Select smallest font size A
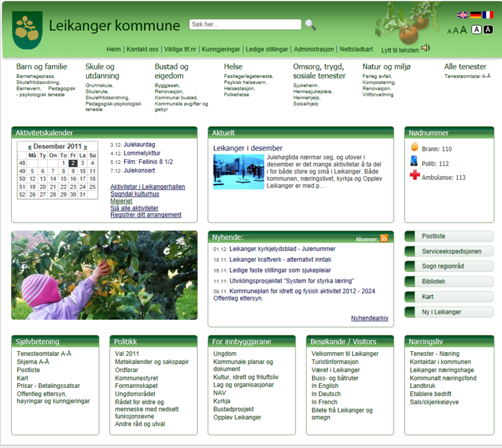The image size is (502, 448). point(449,32)
